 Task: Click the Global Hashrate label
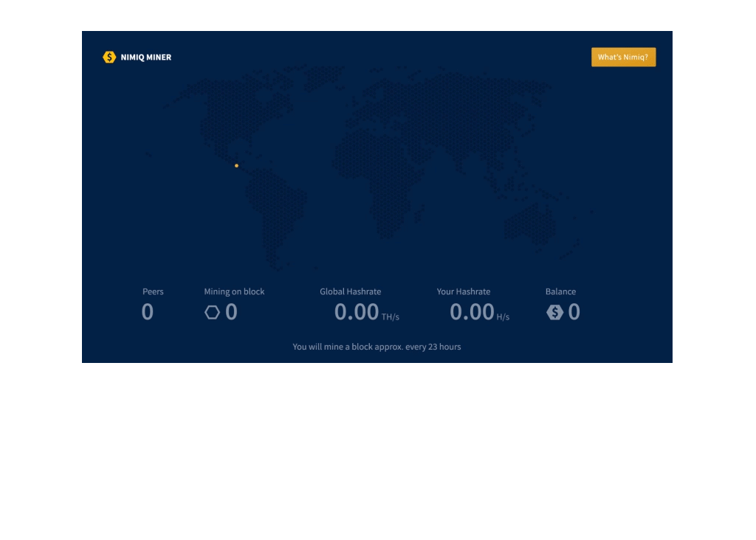tap(351, 291)
